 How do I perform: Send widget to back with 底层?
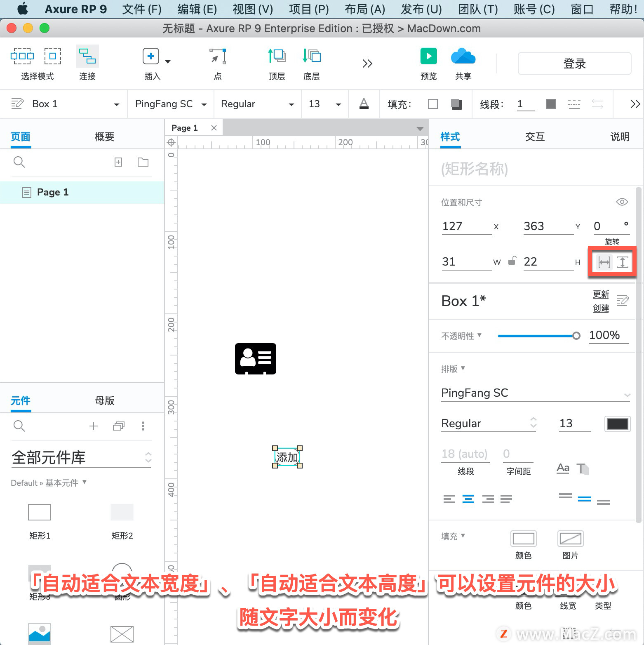(312, 56)
